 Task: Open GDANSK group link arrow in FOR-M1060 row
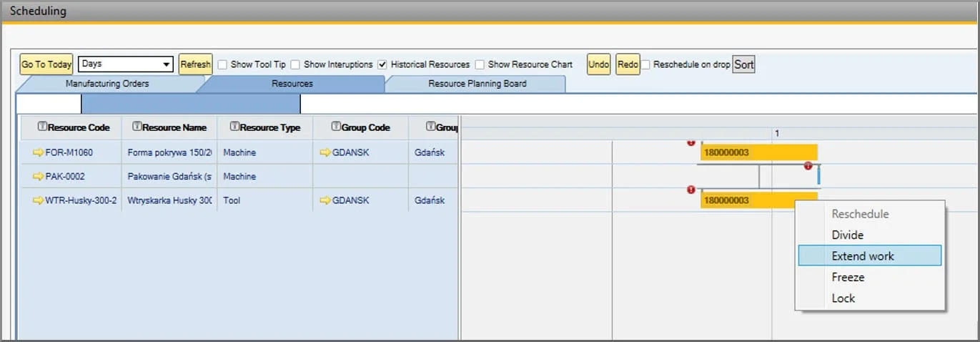(x=325, y=152)
